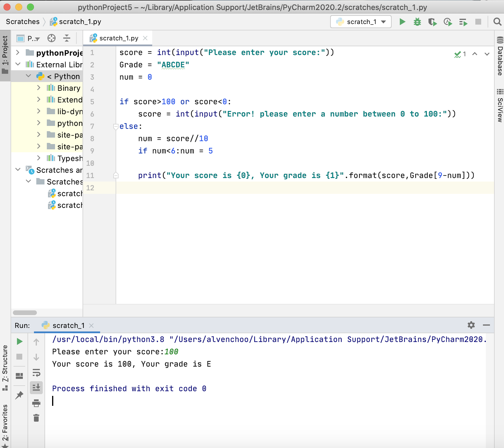
Task: Expand the Extended Definitions node
Action: pos(39,99)
